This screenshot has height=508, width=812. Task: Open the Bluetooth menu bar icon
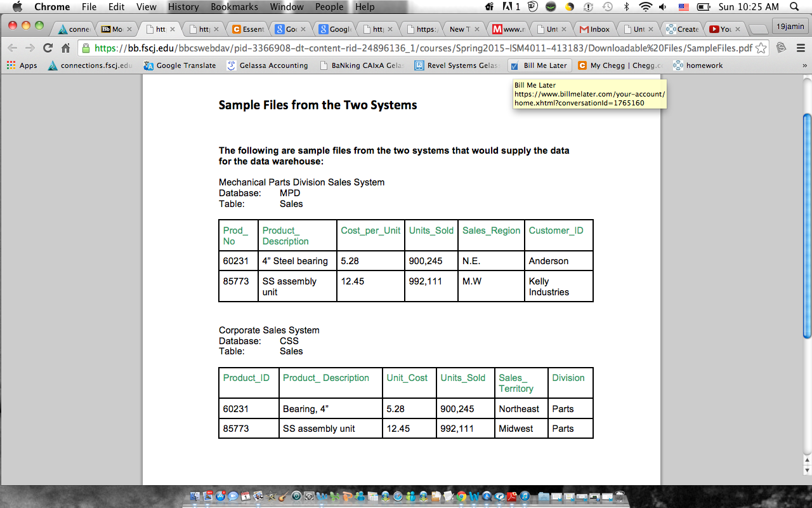click(x=626, y=7)
